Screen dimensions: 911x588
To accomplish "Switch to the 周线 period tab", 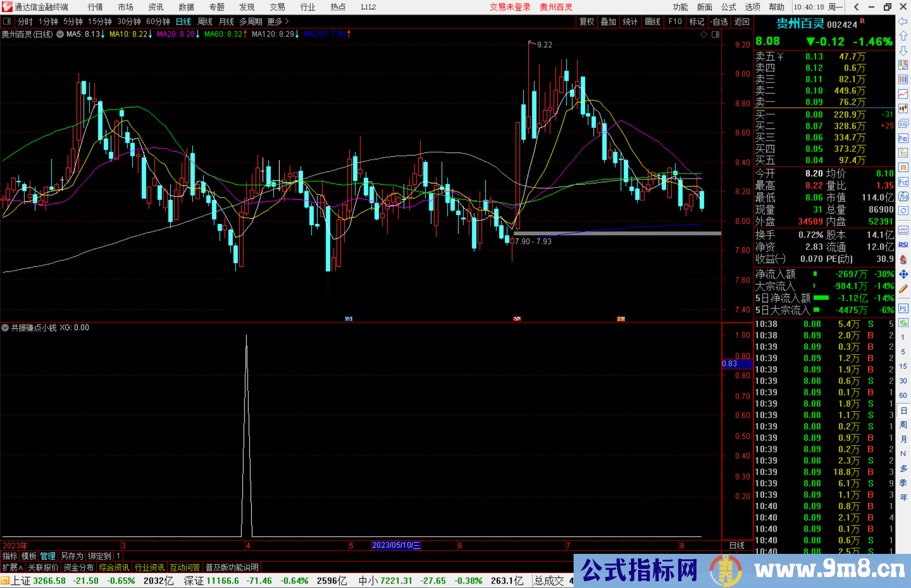I will (205, 21).
